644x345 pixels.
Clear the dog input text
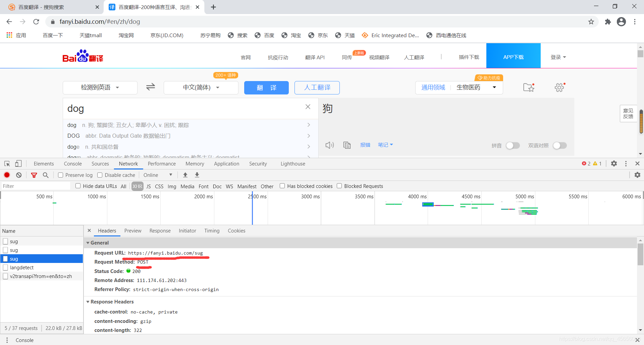pos(308,107)
